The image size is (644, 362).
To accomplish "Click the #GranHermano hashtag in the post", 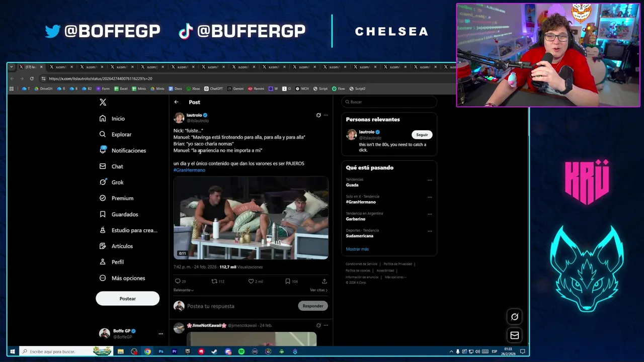I will (x=189, y=170).
